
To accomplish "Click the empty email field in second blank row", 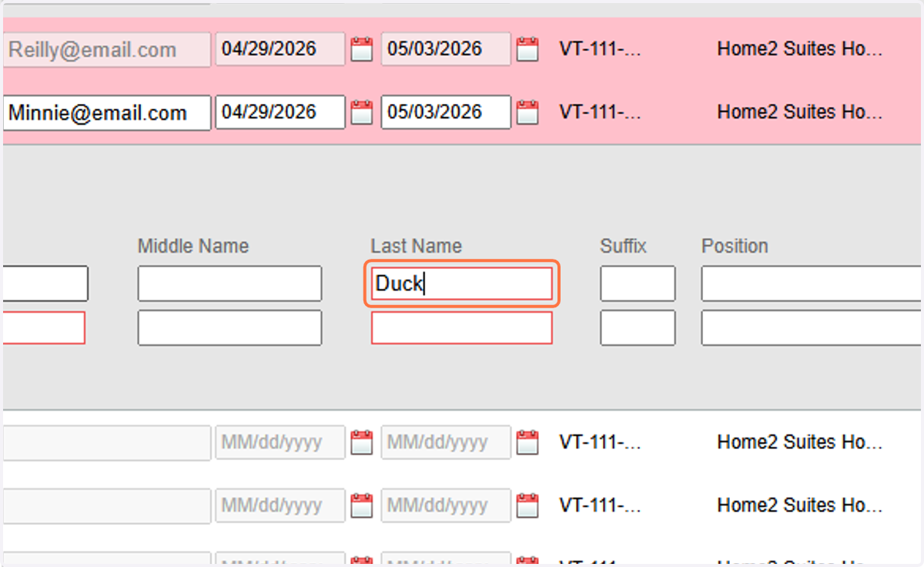I will coord(106,505).
